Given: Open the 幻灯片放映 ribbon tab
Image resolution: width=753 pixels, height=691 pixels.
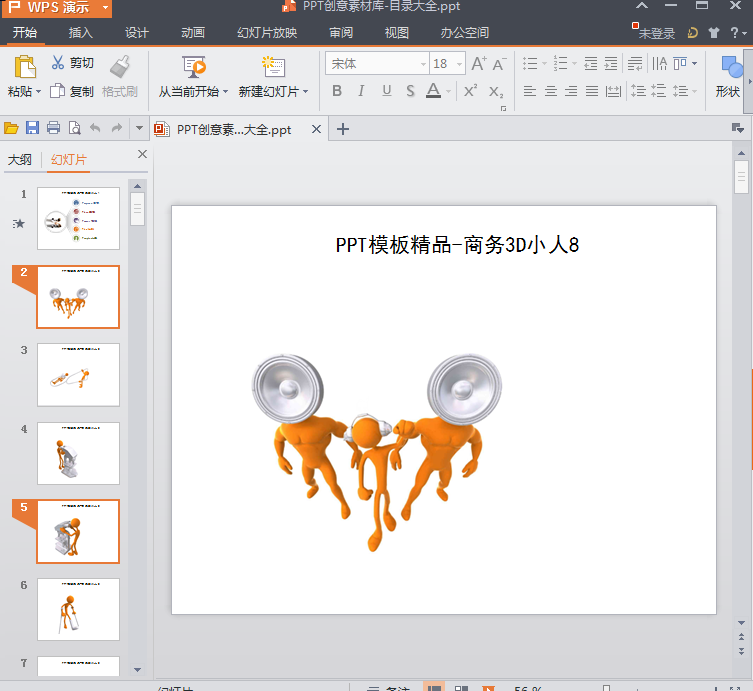Looking at the screenshot, I should coord(267,33).
